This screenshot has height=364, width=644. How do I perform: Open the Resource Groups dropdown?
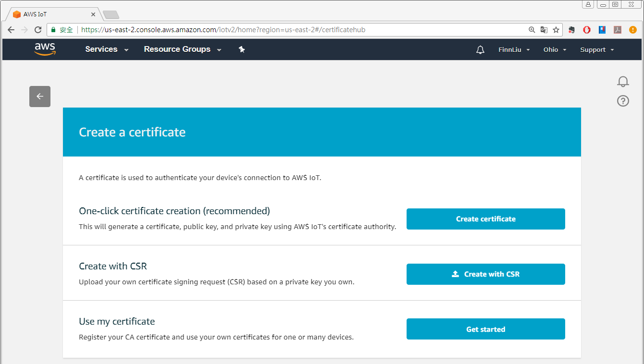coord(183,49)
